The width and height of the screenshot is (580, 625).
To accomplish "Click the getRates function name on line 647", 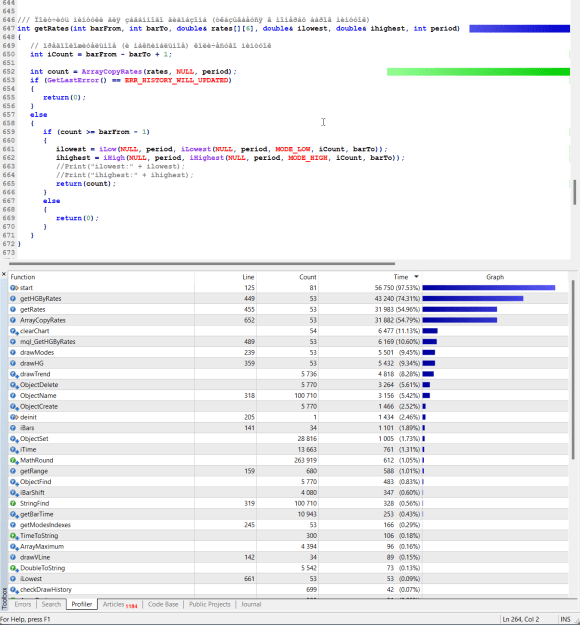I will [53, 28].
